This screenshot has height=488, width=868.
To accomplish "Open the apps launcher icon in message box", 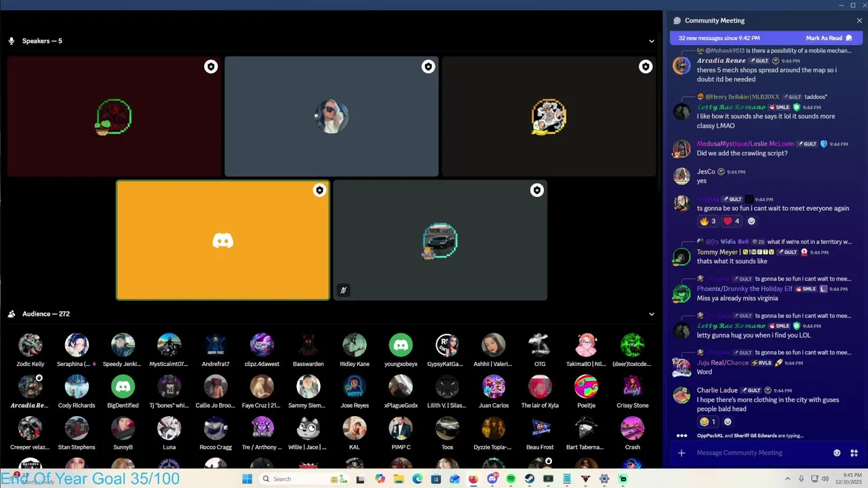I will coord(854,453).
